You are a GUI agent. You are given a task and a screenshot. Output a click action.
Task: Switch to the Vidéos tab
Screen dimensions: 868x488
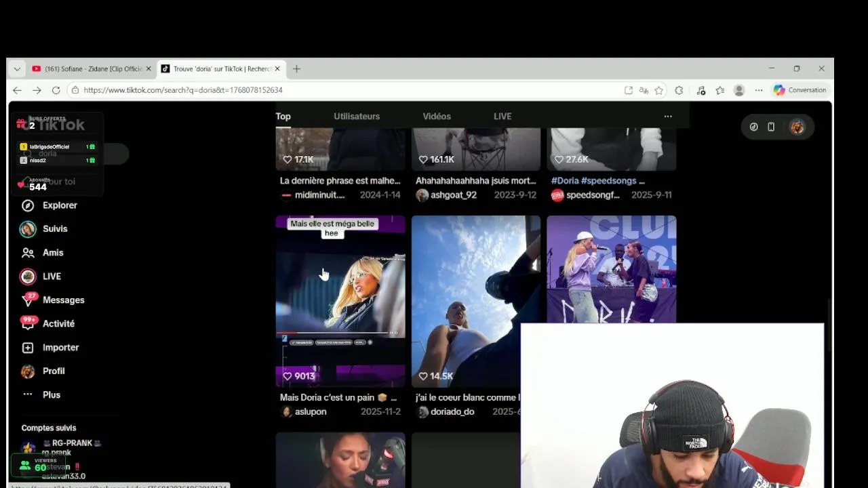(x=437, y=117)
